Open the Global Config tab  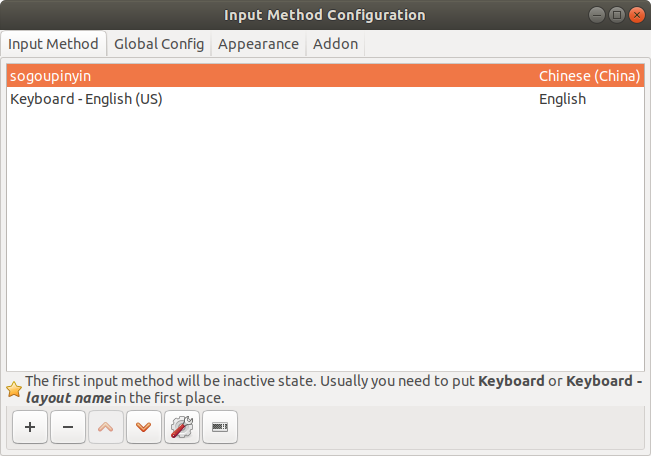(159, 44)
